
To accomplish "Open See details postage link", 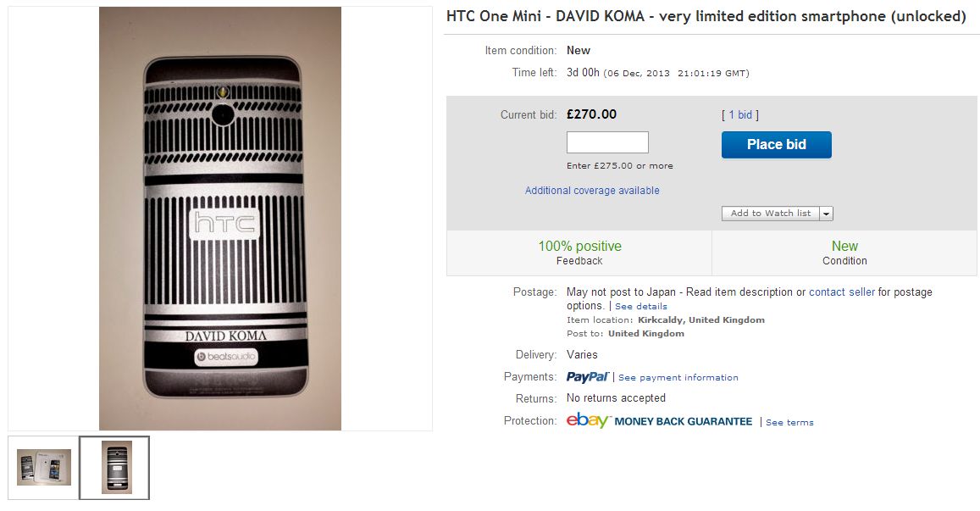I will (641, 306).
